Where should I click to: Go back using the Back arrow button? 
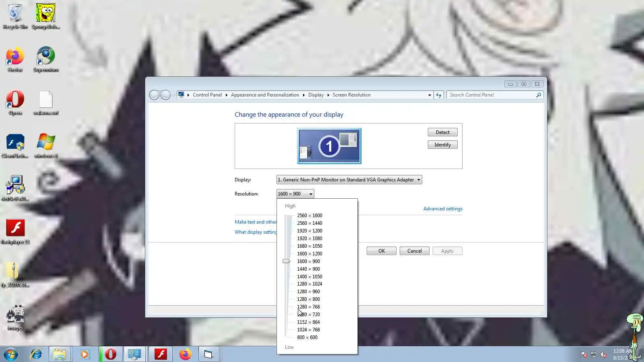tap(154, 95)
